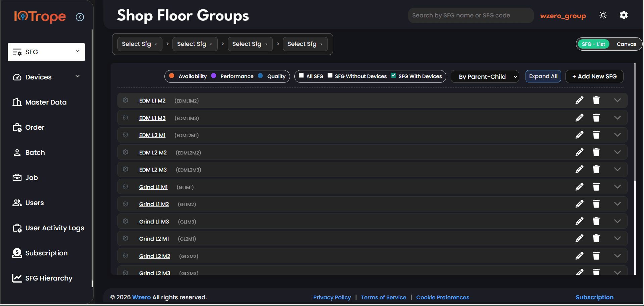This screenshot has width=644, height=306.
Task: Edit Grind L2 M1 with its pencil icon
Action: pyautogui.click(x=579, y=238)
